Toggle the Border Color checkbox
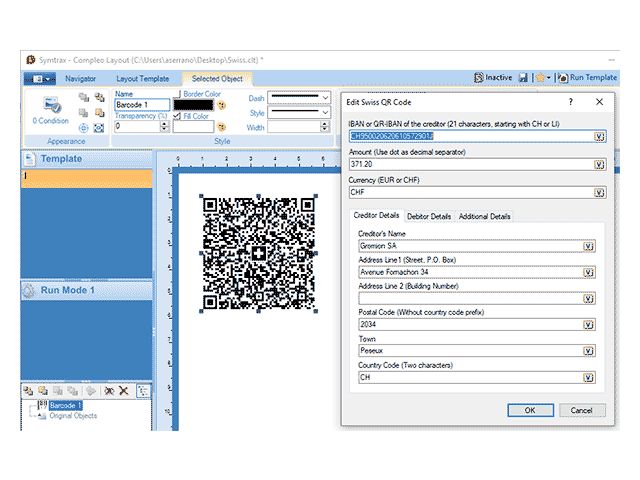 pyautogui.click(x=179, y=94)
